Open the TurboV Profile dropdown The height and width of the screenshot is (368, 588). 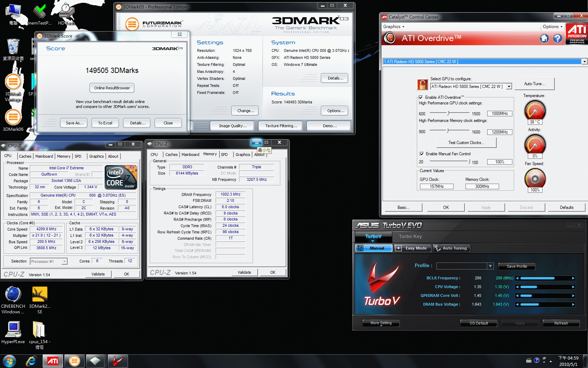tap(490, 266)
